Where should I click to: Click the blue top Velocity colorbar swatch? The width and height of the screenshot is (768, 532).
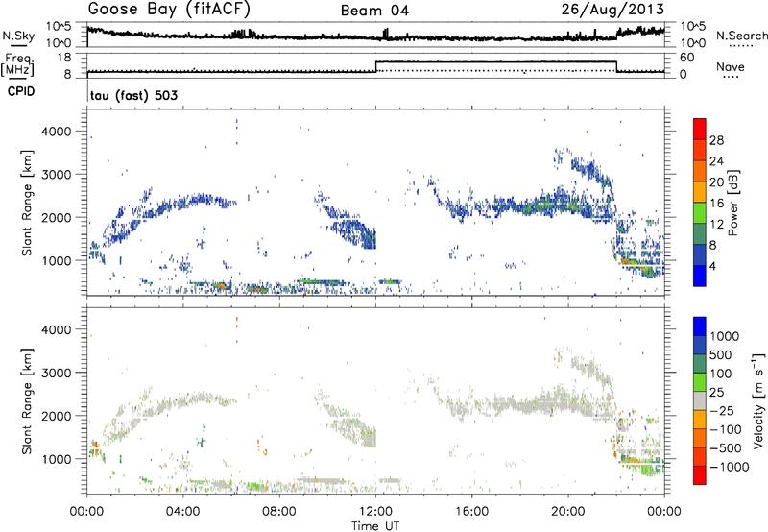click(x=700, y=326)
